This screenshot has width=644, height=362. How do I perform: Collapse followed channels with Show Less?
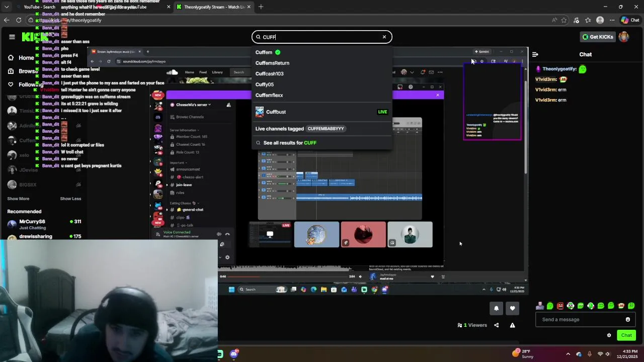pos(70,199)
